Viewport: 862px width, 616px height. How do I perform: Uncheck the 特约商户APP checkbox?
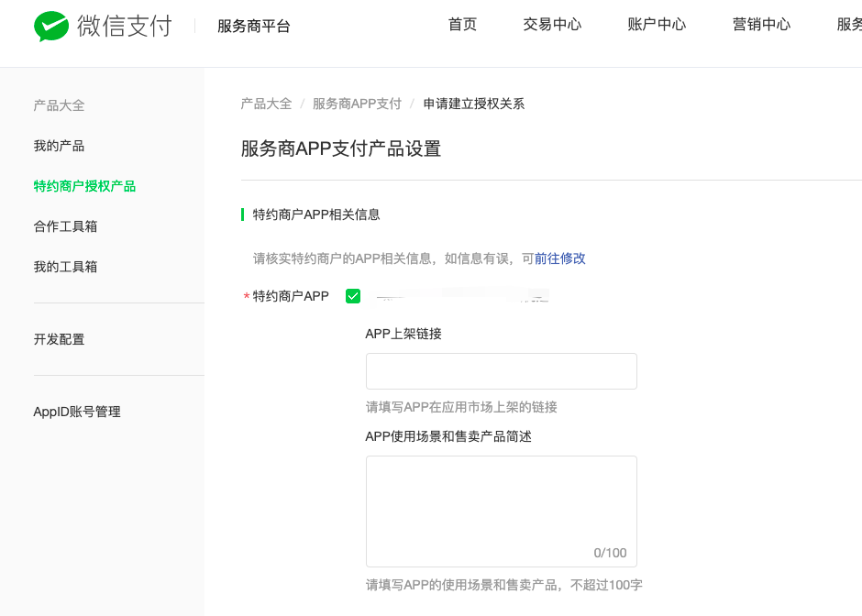click(353, 296)
